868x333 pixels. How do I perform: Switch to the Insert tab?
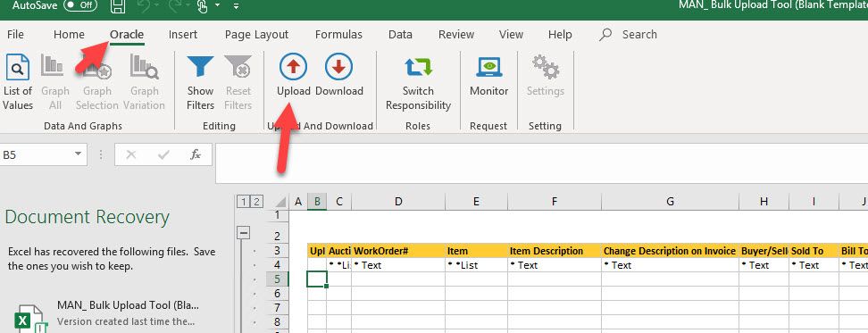[x=183, y=34]
